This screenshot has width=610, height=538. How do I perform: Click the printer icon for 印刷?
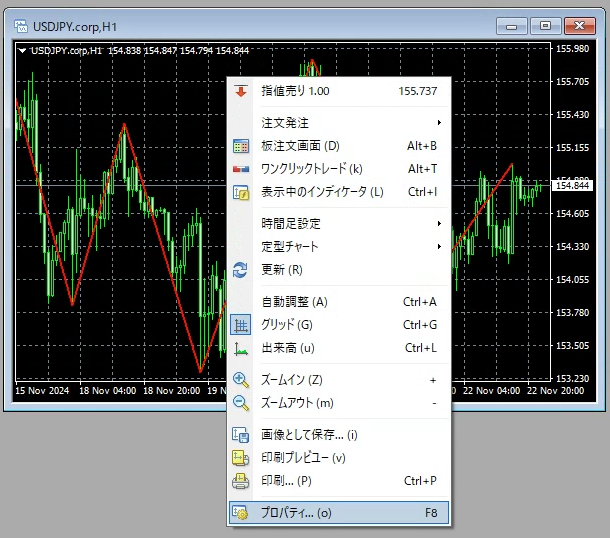coord(240,481)
